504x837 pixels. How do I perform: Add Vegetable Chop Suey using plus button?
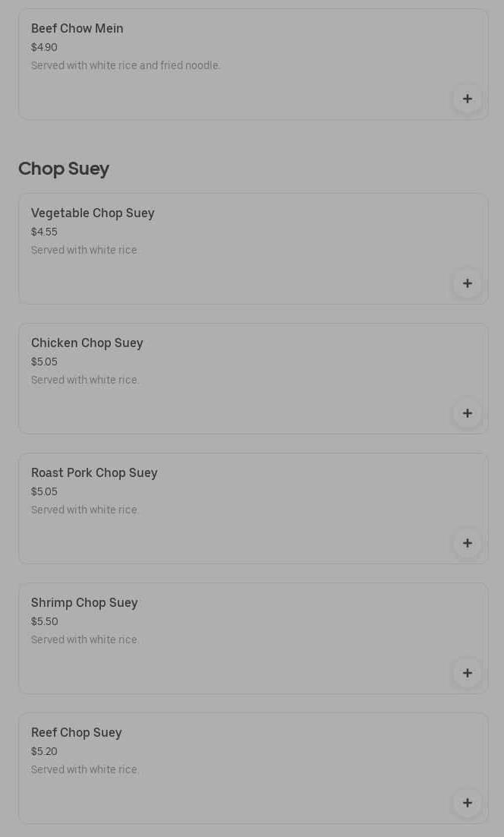click(467, 283)
